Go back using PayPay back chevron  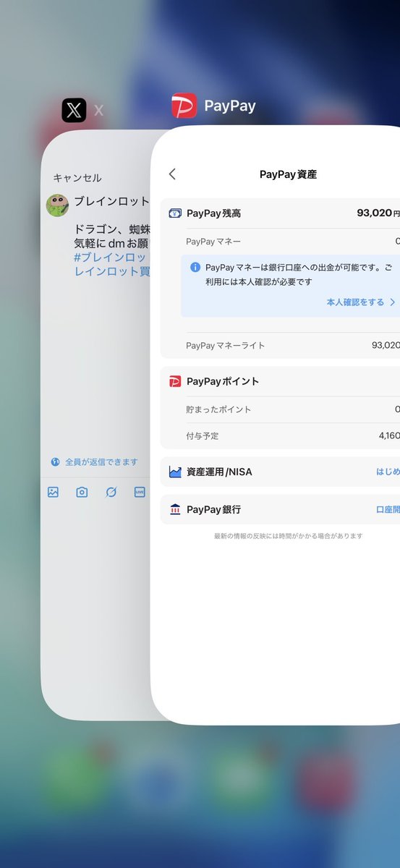(x=172, y=174)
